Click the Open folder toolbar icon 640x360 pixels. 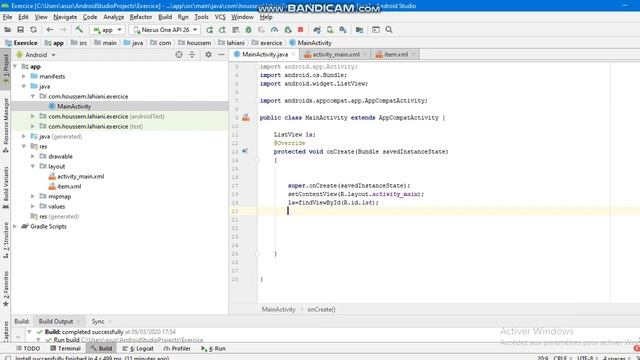tap(7, 30)
